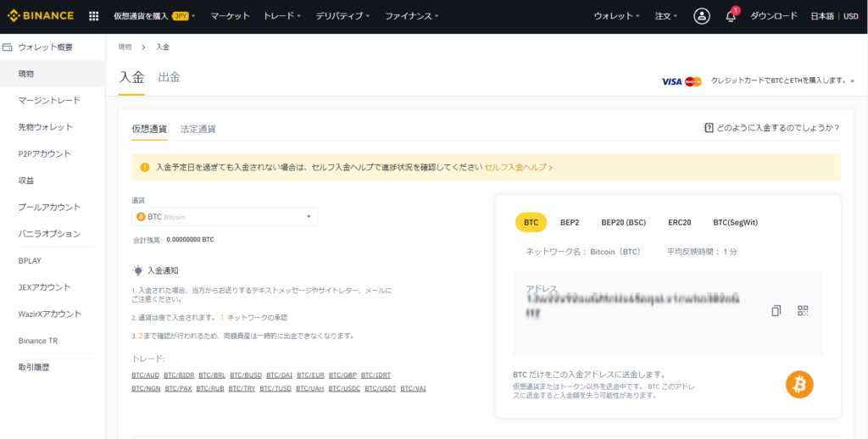This screenshot has height=439, width=868.
Task: Open the BTC/USDT trading pair link
Action: (381, 388)
